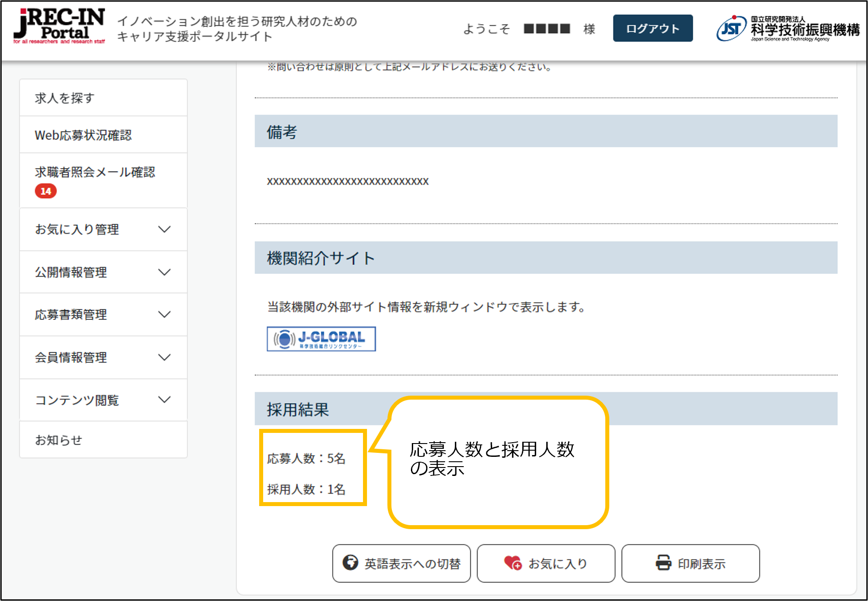Click the J-GLOBAL banner image
Viewport: 868px width, 601px height.
[x=321, y=339]
